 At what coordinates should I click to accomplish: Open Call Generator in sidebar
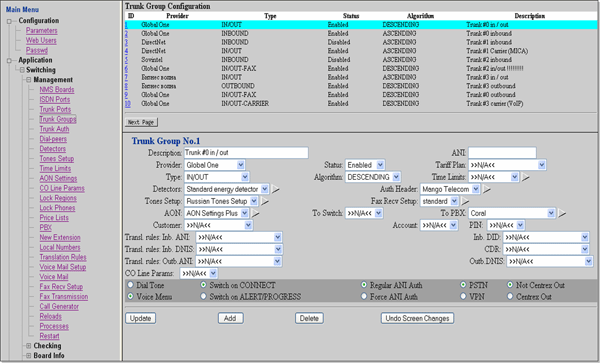click(x=59, y=306)
